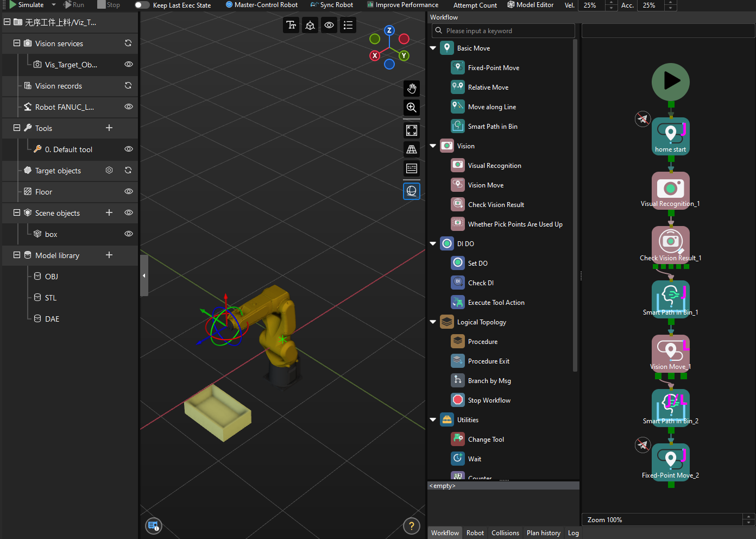This screenshot has width=756, height=539.
Task: Toggle visibility of Robot FANUC
Action: 128,107
